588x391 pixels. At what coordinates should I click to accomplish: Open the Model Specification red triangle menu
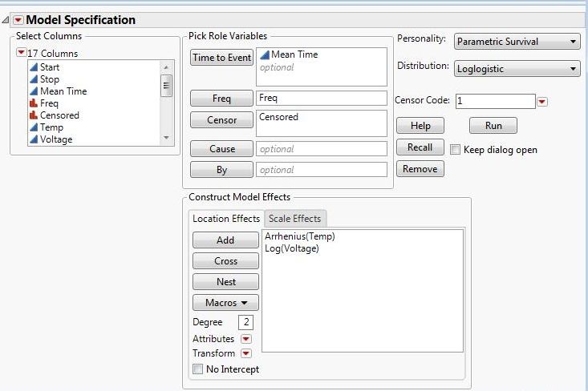(x=18, y=20)
